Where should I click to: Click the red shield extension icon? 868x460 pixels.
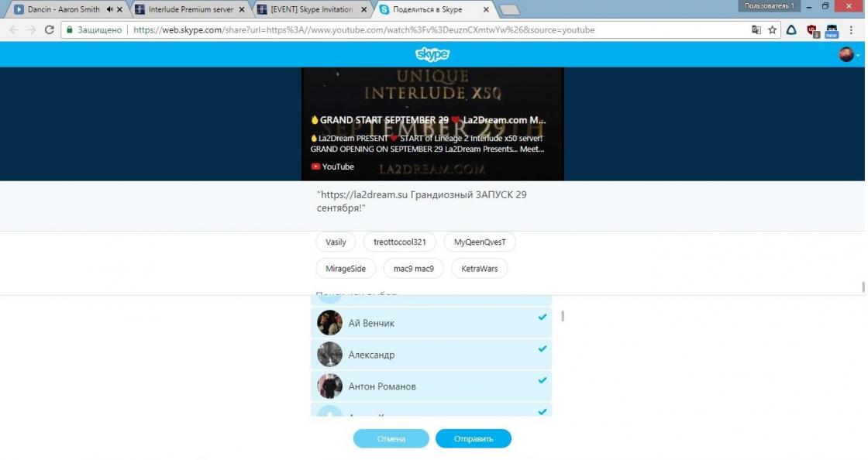point(811,30)
